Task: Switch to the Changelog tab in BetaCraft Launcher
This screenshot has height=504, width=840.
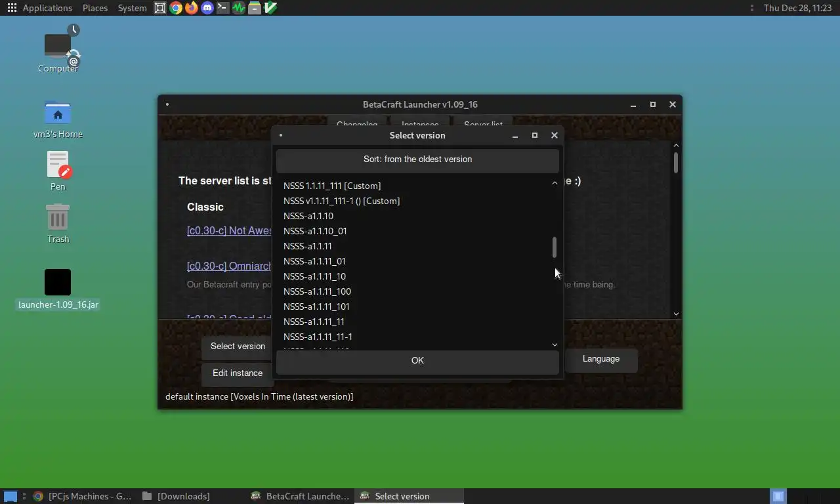Action: [357, 124]
